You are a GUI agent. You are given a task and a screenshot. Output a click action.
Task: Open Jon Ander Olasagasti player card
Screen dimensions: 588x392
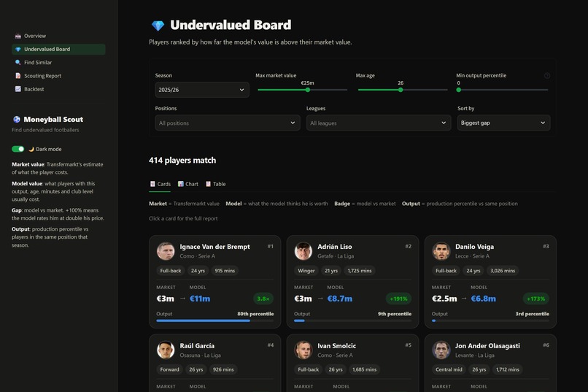(490, 363)
